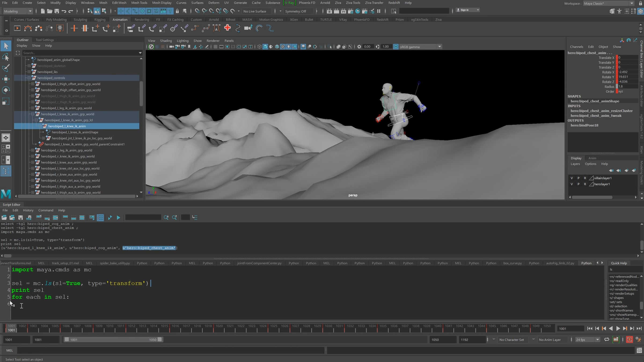Open the Deform menu
This screenshot has width=644, height=362.
(x=214, y=3)
